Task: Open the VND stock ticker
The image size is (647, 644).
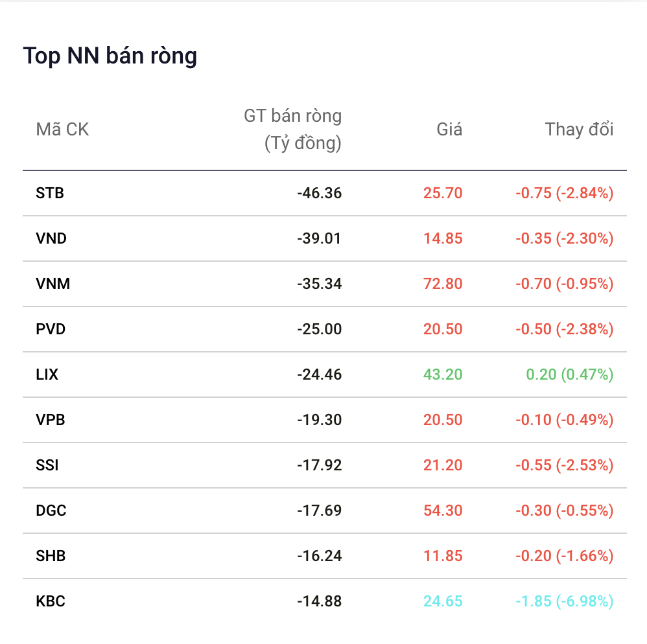Action: click(51, 238)
